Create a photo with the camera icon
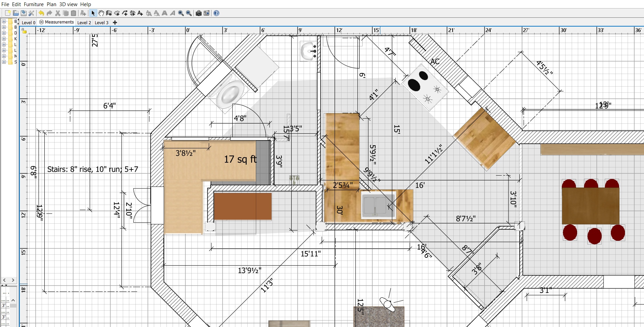644x327 pixels. [x=199, y=13]
